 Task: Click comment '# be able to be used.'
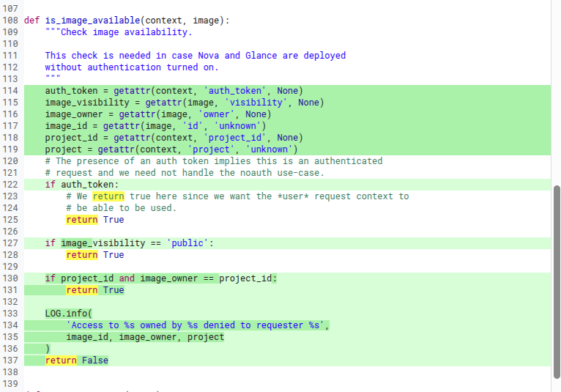(122, 208)
